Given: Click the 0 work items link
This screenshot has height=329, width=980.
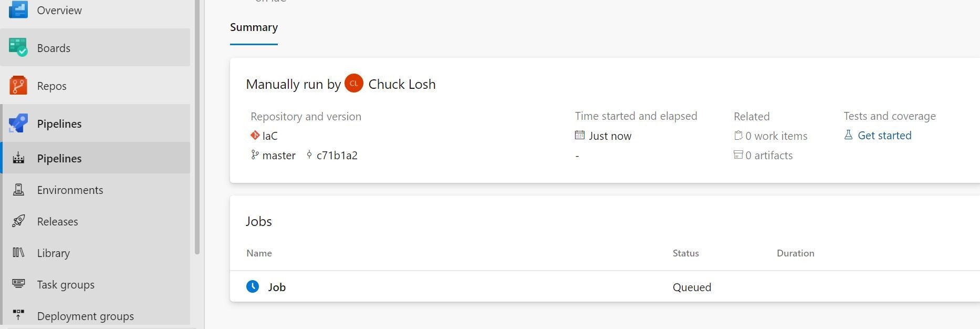Looking at the screenshot, I should [x=776, y=136].
